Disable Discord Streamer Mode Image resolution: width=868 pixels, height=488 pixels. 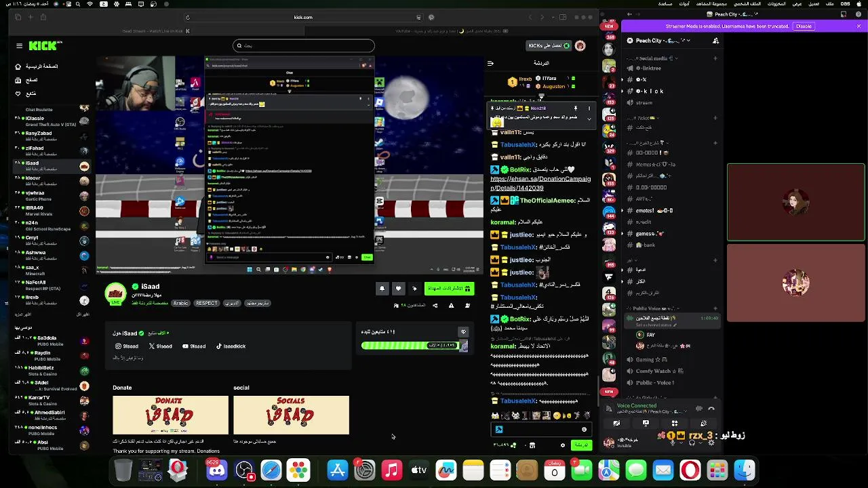tap(804, 26)
